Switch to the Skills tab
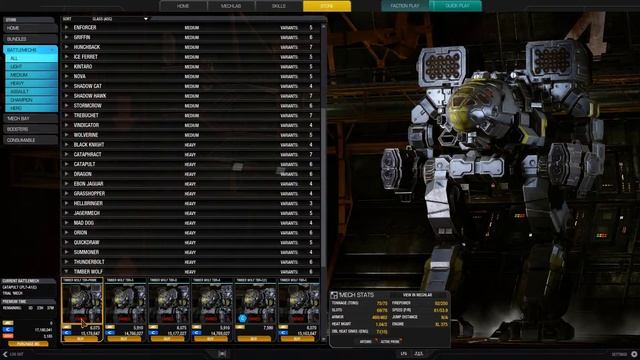 point(279,6)
